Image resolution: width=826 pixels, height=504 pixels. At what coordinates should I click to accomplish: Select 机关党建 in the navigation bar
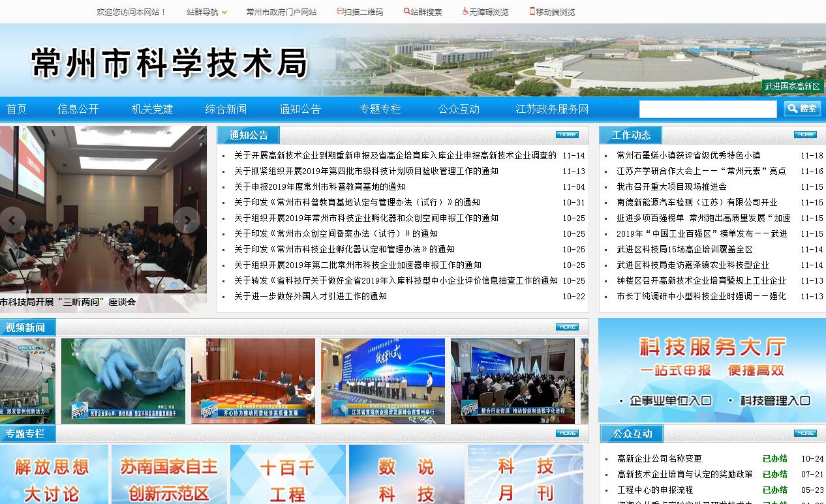click(x=153, y=109)
